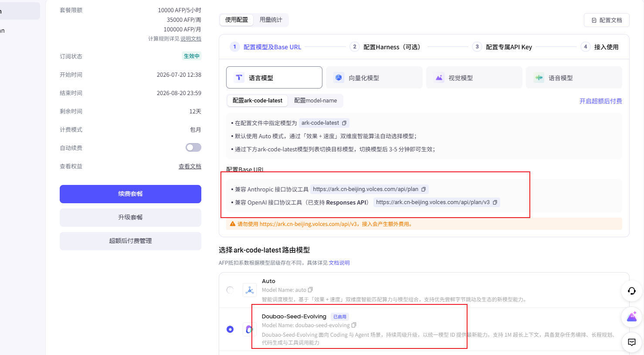Screen dimensions: 644x355
Task: Open the customer service headset icon
Action: click(632, 291)
